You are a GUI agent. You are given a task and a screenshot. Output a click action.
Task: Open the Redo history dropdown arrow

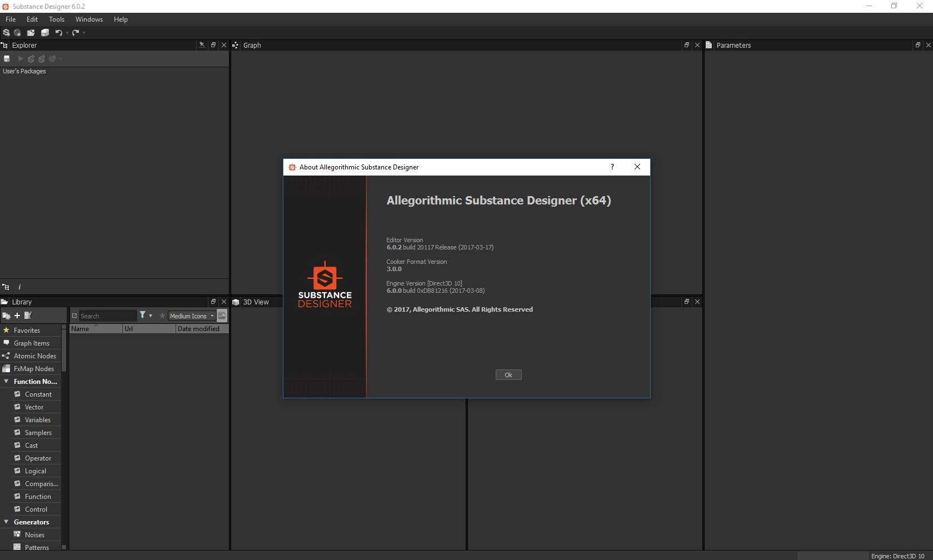point(84,33)
